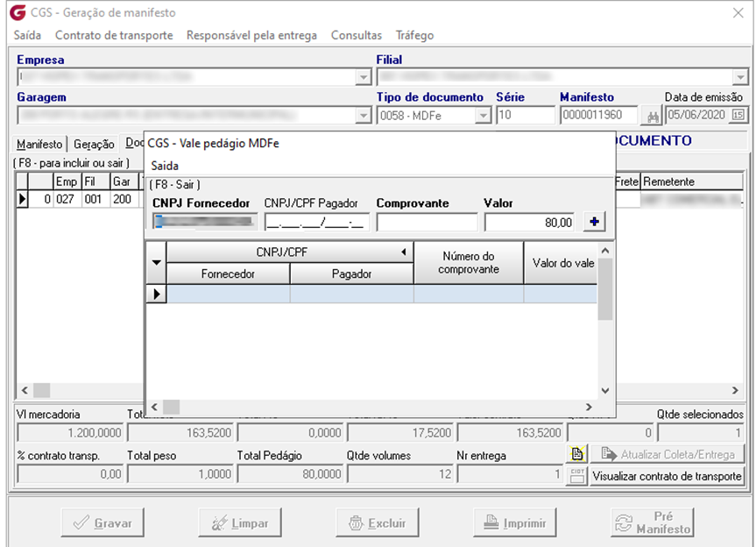
Task: Click the CGS application logo icon
Action: click(x=18, y=12)
